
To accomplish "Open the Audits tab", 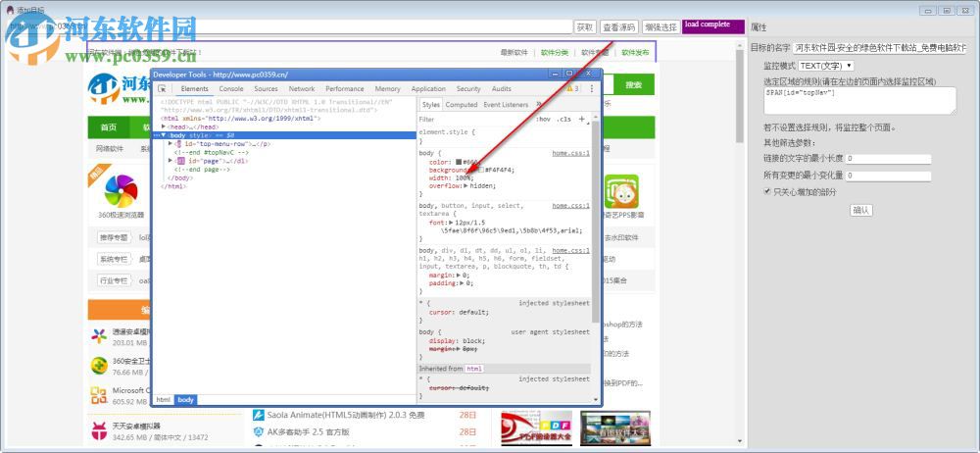I will click(x=501, y=89).
